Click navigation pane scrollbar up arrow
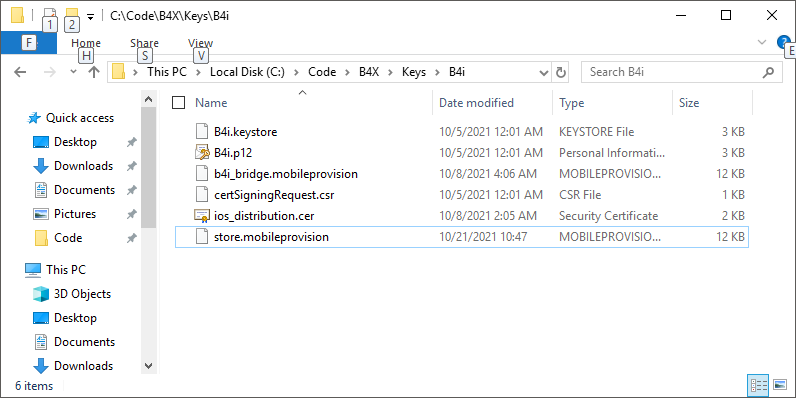Screen dimensions: 796x398 148,99
